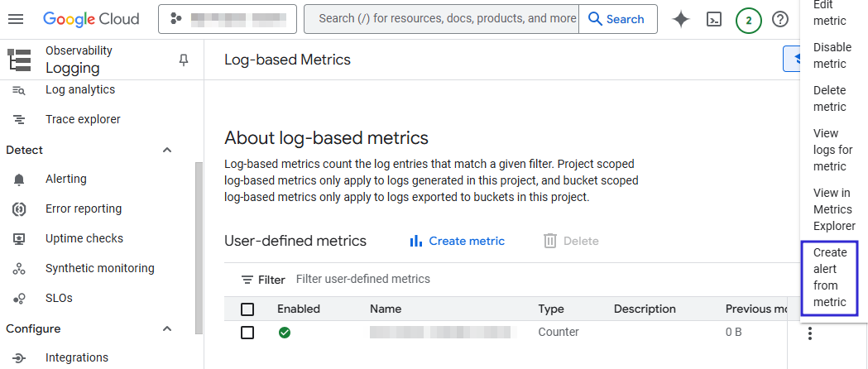This screenshot has height=369, width=868.
Task: Toggle the select-all checkbox in table header
Action: pyautogui.click(x=247, y=309)
